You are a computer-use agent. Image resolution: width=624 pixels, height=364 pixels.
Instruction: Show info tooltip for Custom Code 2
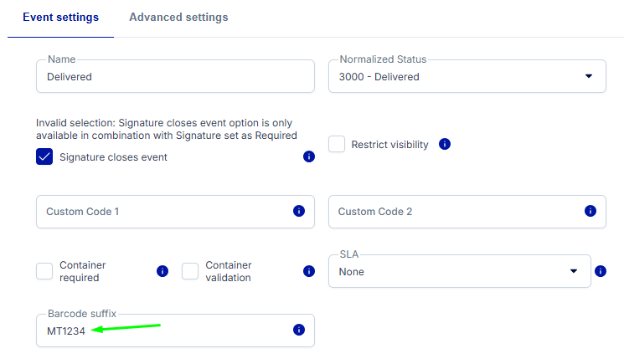(590, 211)
